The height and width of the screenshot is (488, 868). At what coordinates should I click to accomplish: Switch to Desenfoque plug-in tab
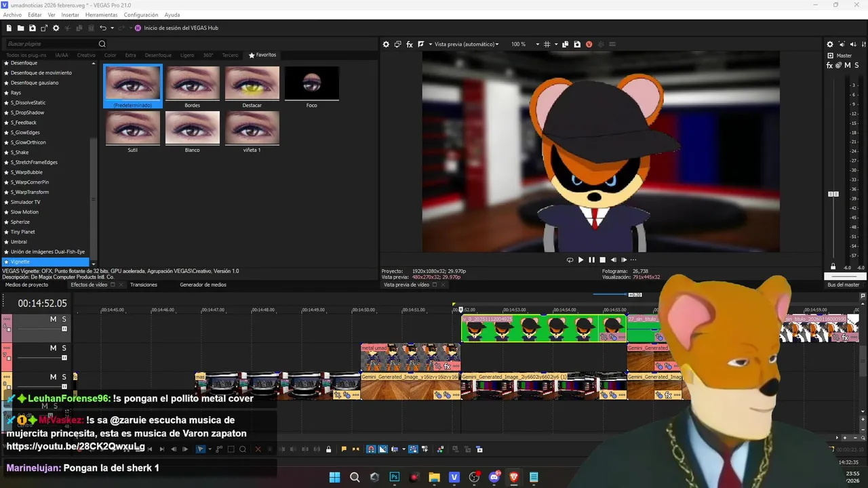pyautogui.click(x=158, y=55)
